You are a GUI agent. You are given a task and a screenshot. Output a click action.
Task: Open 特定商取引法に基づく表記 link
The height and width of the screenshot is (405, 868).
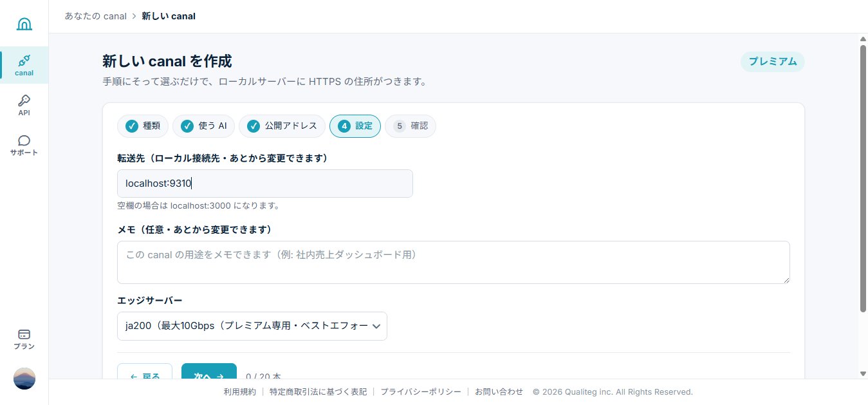318,391
